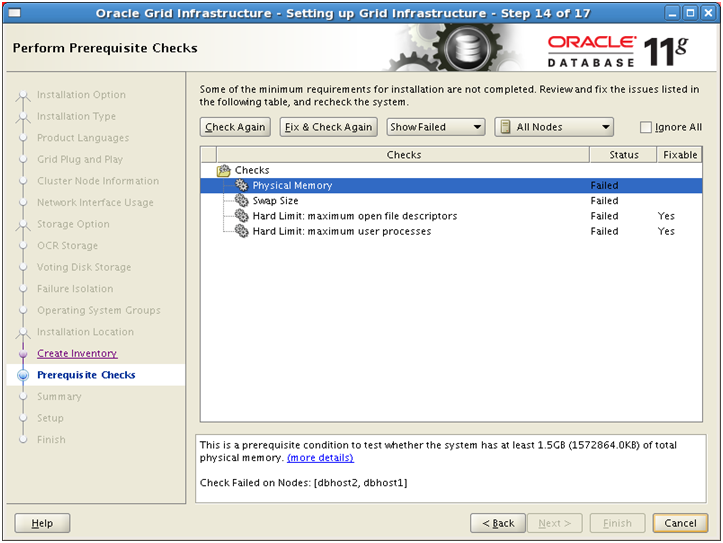Click Yes fixable value for file descriptors
Image resolution: width=723 pixels, height=543 pixels.
pyautogui.click(x=666, y=216)
